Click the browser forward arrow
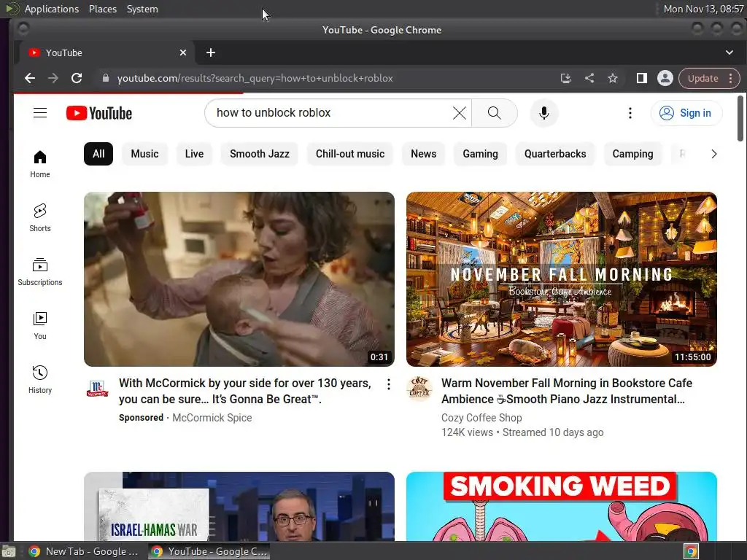This screenshot has height=560, width=747. (x=53, y=78)
